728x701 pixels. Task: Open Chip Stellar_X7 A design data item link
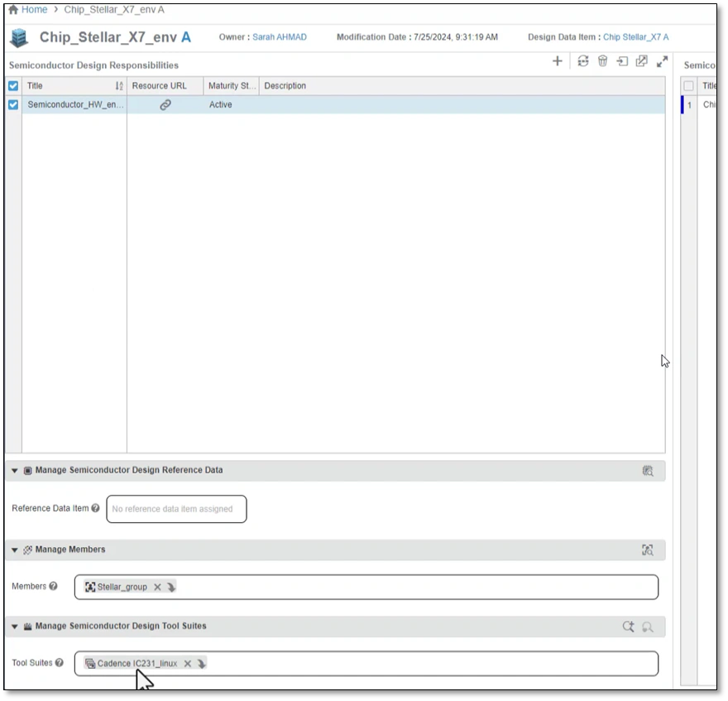point(635,37)
